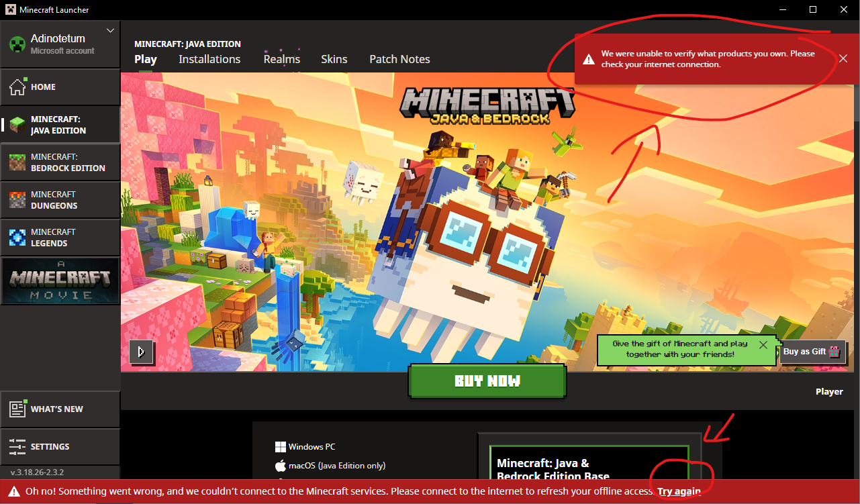The width and height of the screenshot is (860, 504).
Task: Click the banner play arrow button
Action: [x=141, y=351]
